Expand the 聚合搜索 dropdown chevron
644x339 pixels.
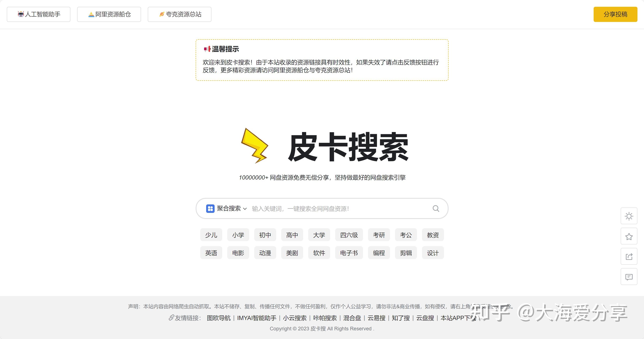(245, 209)
